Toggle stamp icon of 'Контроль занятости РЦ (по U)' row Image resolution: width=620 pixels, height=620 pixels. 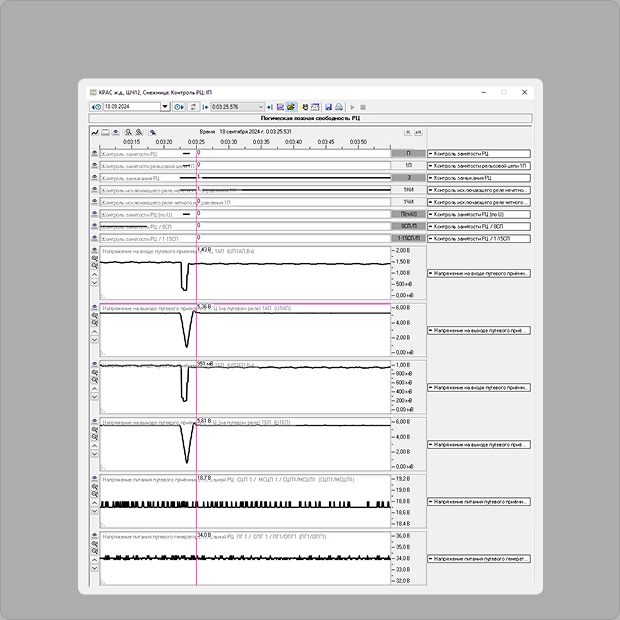95,214
